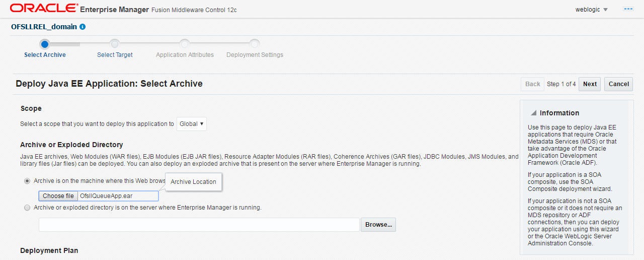Click the Cancel button
Image resolution: width=644 pixels, height=260 pixels.
click(619, 84)
